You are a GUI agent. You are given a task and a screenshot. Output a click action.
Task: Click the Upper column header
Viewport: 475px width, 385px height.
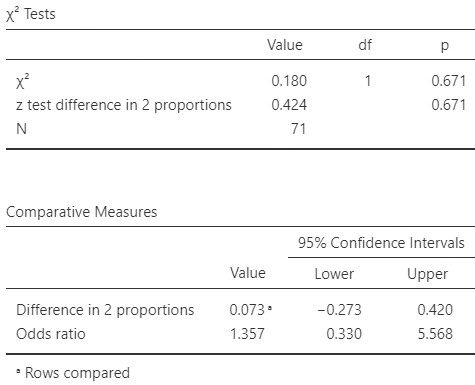pos(427,274)
